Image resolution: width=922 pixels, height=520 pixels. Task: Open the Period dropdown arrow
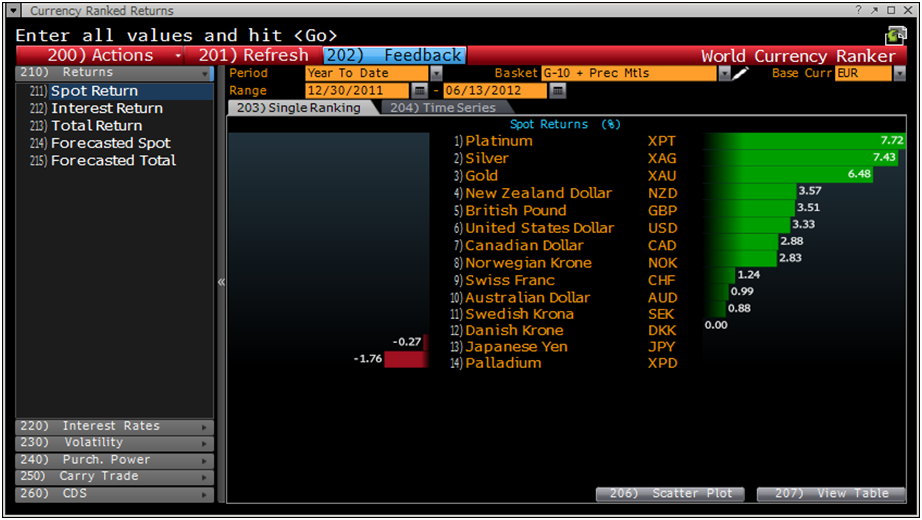436,73
